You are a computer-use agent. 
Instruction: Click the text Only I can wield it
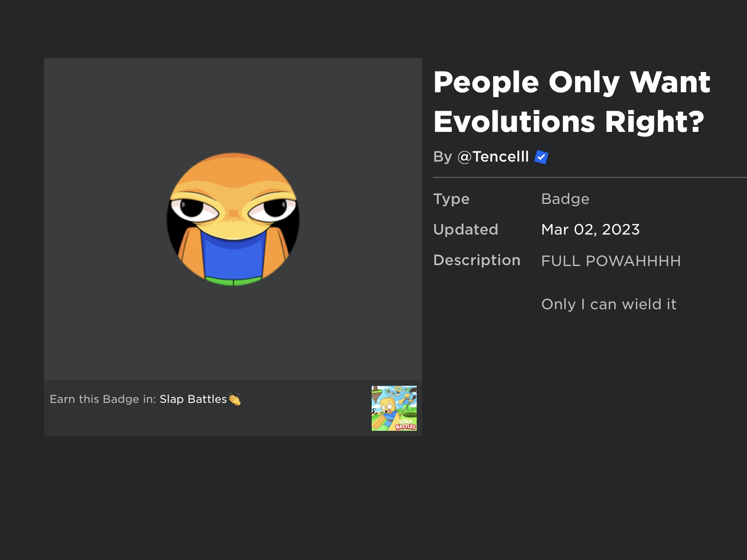coord(609,304)
